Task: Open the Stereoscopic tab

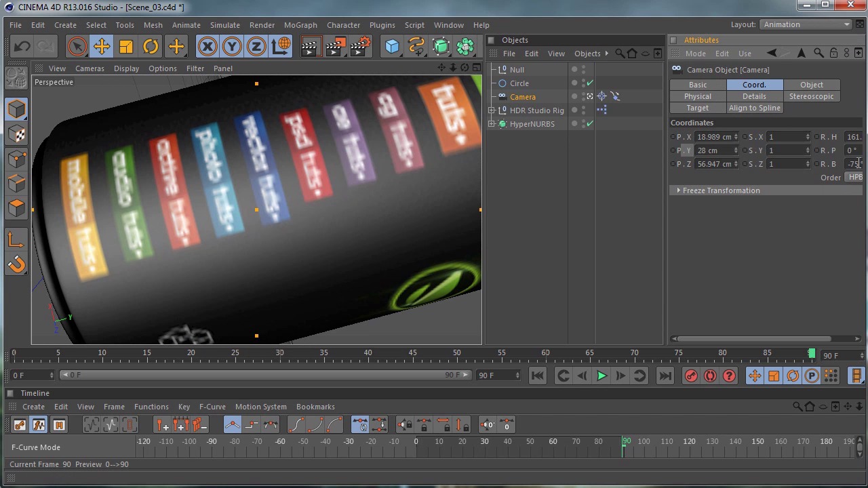Action: click(812, 96)
